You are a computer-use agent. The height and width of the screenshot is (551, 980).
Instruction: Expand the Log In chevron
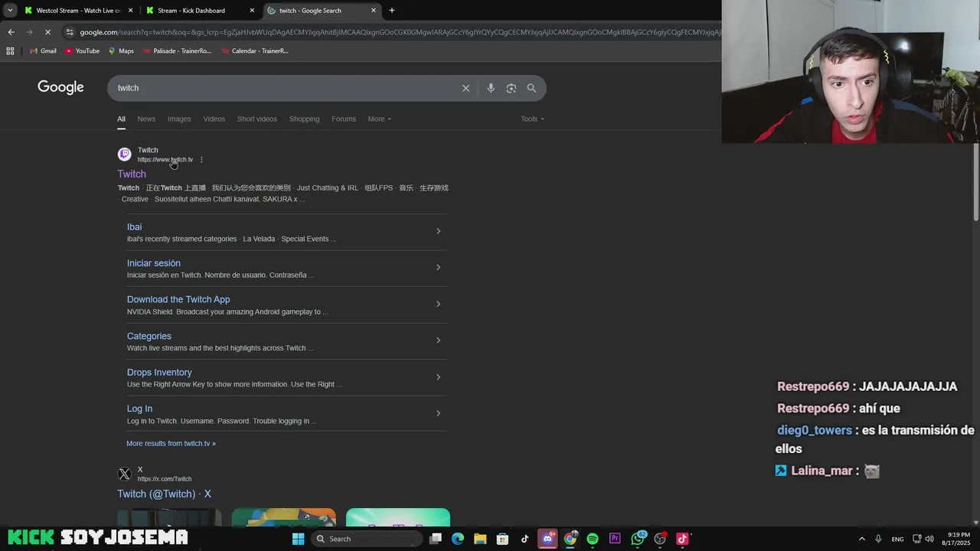[438, 413]
